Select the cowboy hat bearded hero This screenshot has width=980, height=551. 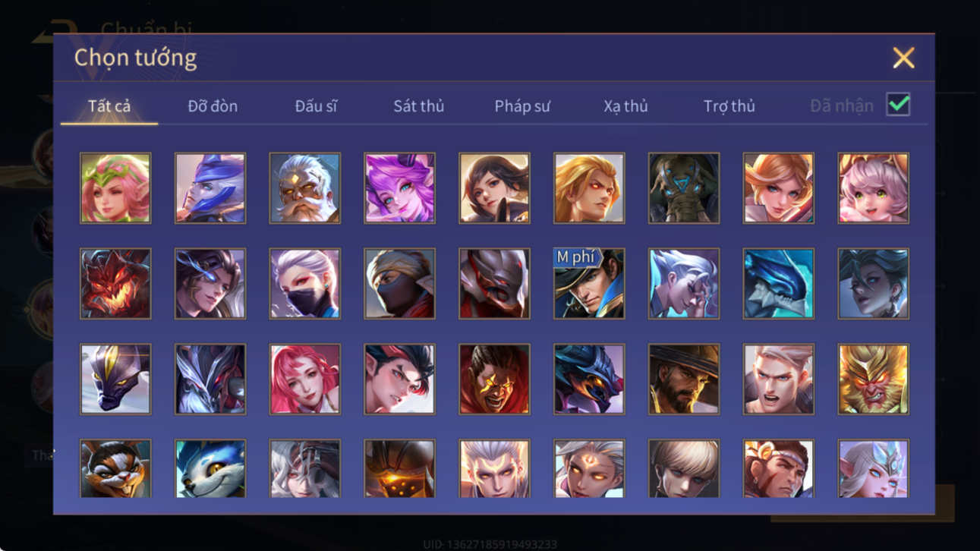click(684, 379)
